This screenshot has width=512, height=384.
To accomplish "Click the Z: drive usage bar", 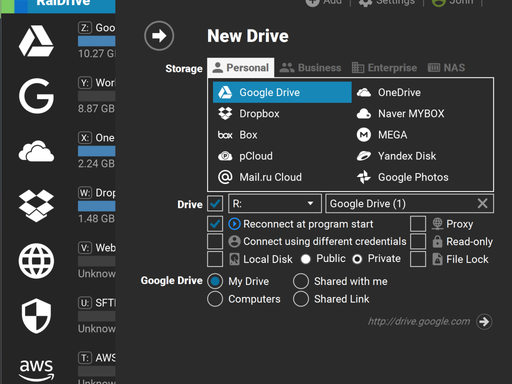I will click(x=97, y=41).
